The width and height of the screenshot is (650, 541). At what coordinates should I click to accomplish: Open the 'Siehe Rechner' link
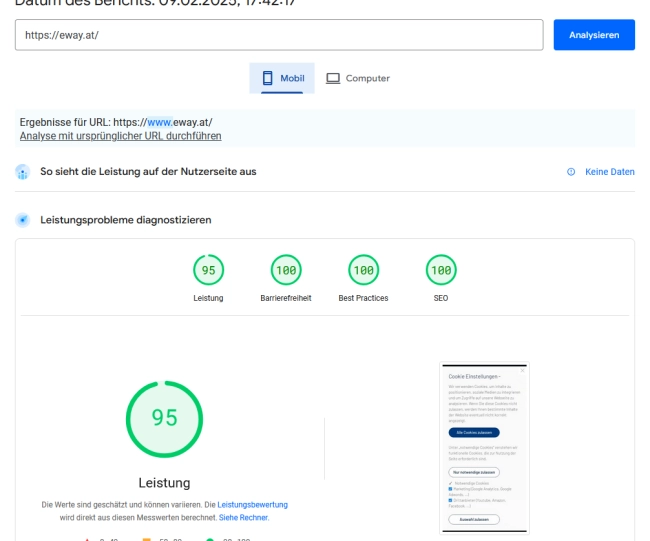click(x=244, y=518)
